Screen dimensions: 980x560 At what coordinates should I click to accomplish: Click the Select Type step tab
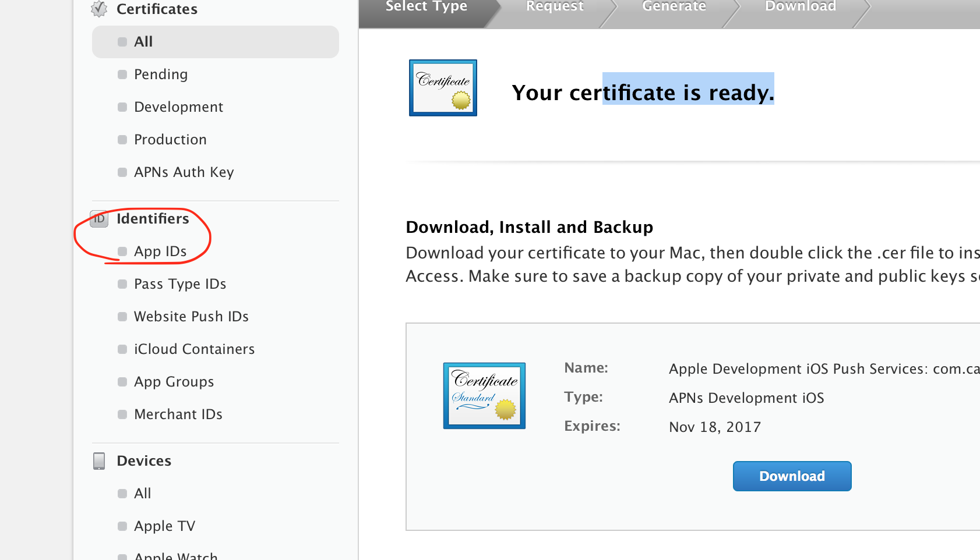click(x=426, y=7)
